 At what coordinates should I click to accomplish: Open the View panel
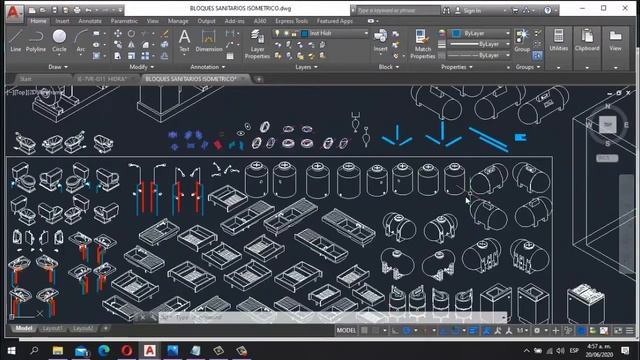(615, 41)
